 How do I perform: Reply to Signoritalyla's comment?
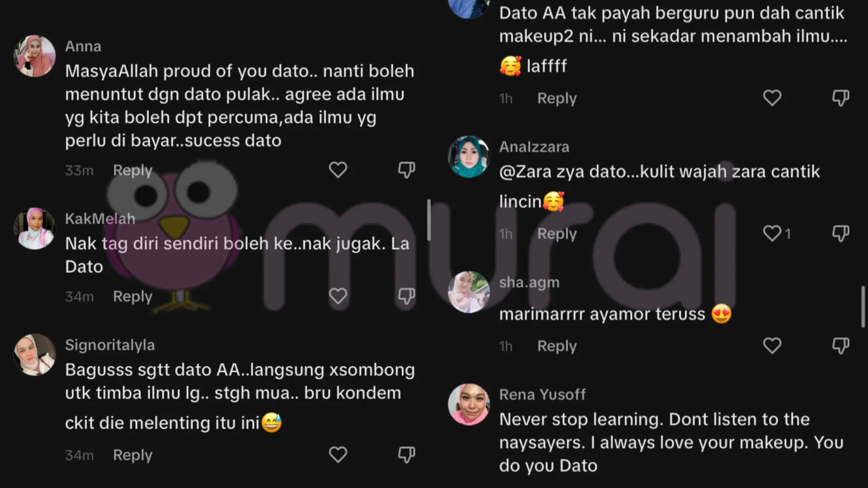pos(132,455)
